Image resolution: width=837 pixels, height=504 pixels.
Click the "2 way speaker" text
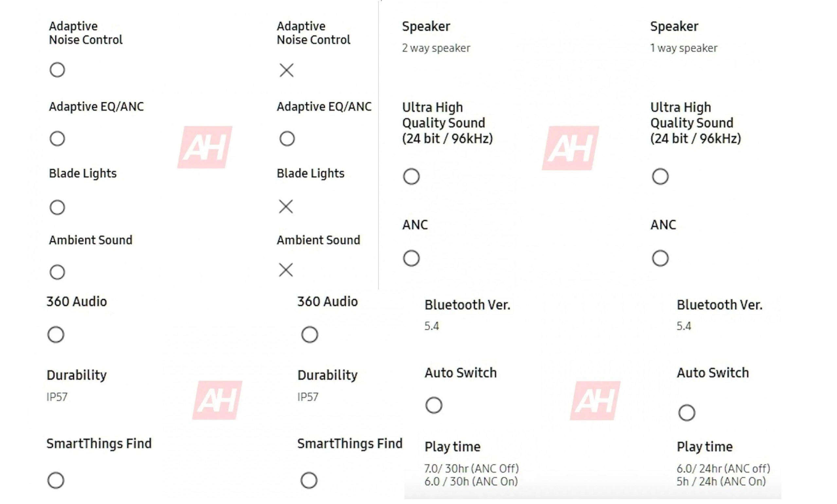[436, 48]
